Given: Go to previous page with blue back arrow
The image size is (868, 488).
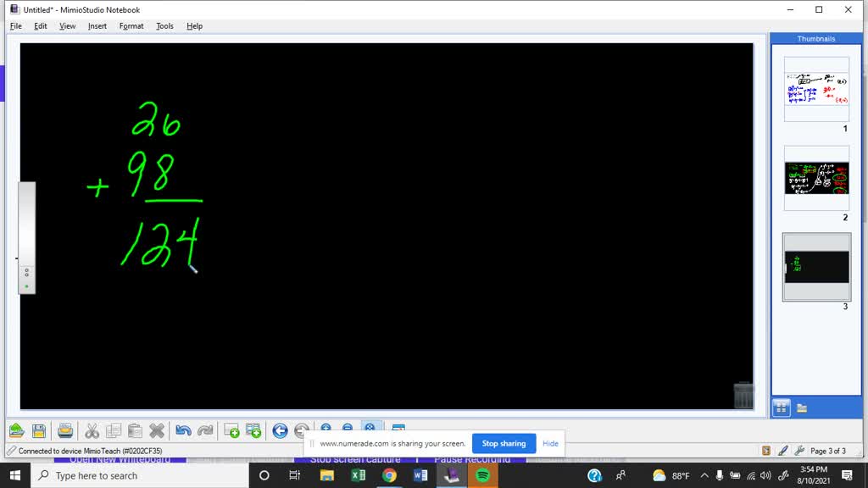Looking at the screenshot, I should pos(280,430).
